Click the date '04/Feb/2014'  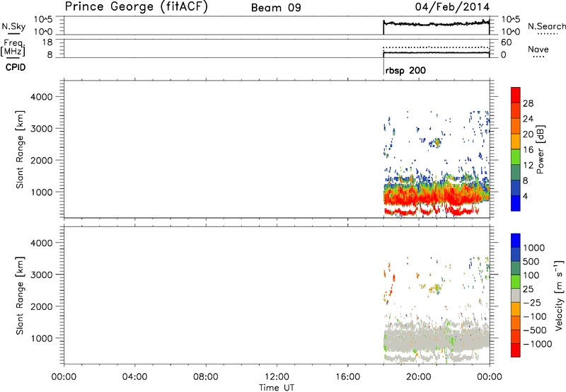452,7
